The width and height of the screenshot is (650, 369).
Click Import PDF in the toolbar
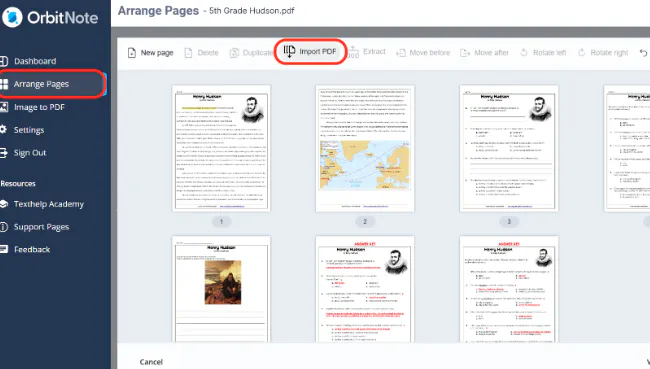point(310,51)
